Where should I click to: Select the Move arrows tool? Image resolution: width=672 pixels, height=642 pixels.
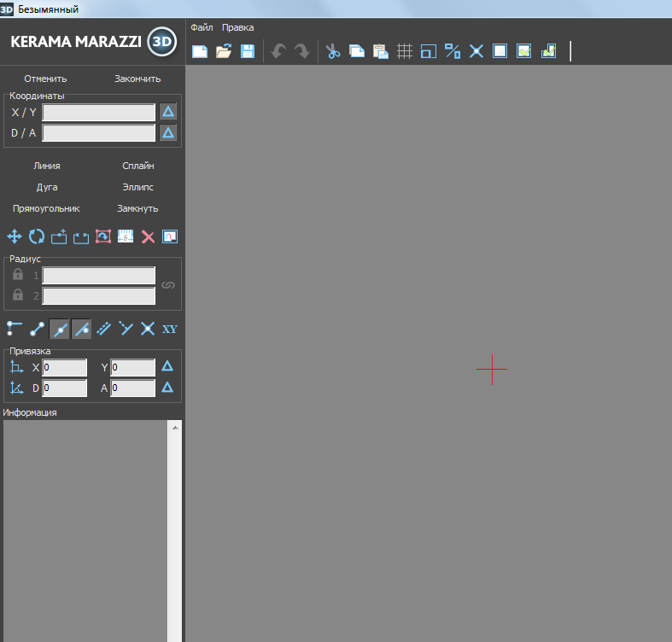coord(15,236)
